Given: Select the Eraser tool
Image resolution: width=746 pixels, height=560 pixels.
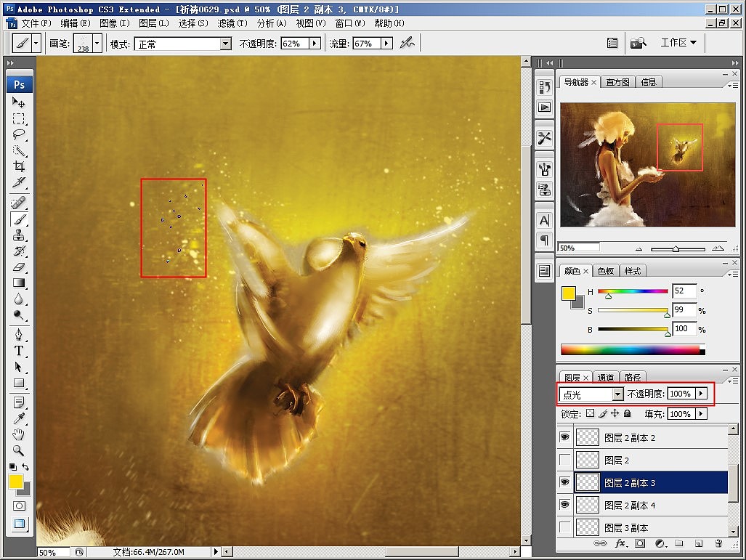Looking at the screenshot, I should pos(19,267).
